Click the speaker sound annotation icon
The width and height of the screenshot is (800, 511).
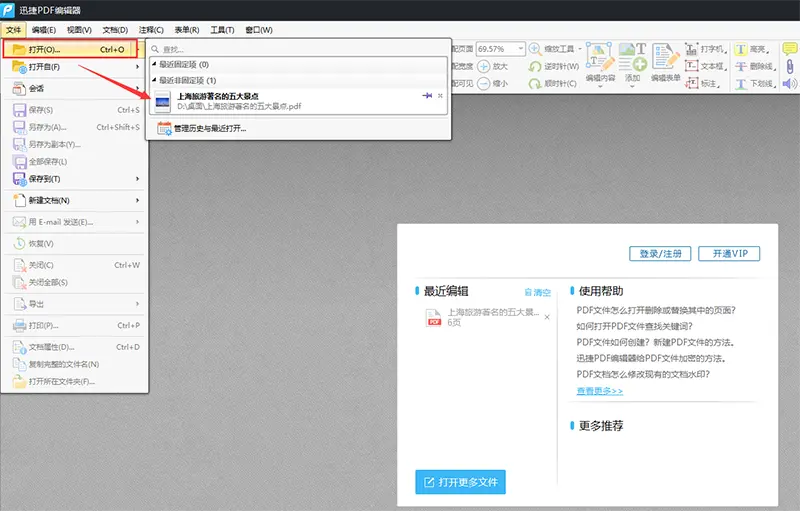point(790,83)
